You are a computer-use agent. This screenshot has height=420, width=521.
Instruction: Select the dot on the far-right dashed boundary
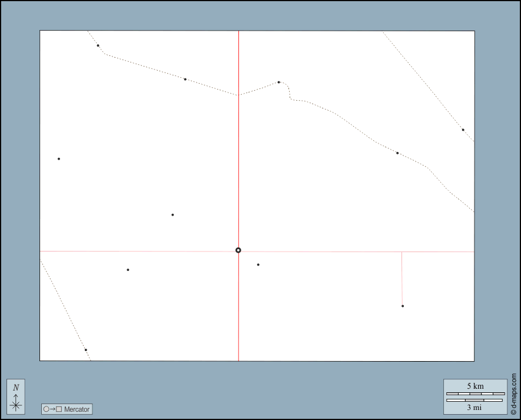tap(463, 130)
